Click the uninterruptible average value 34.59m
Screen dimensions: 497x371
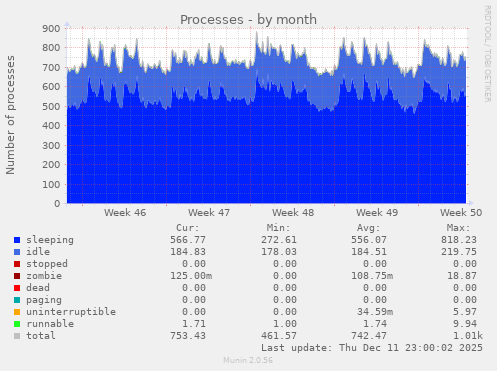click(375, 312)
